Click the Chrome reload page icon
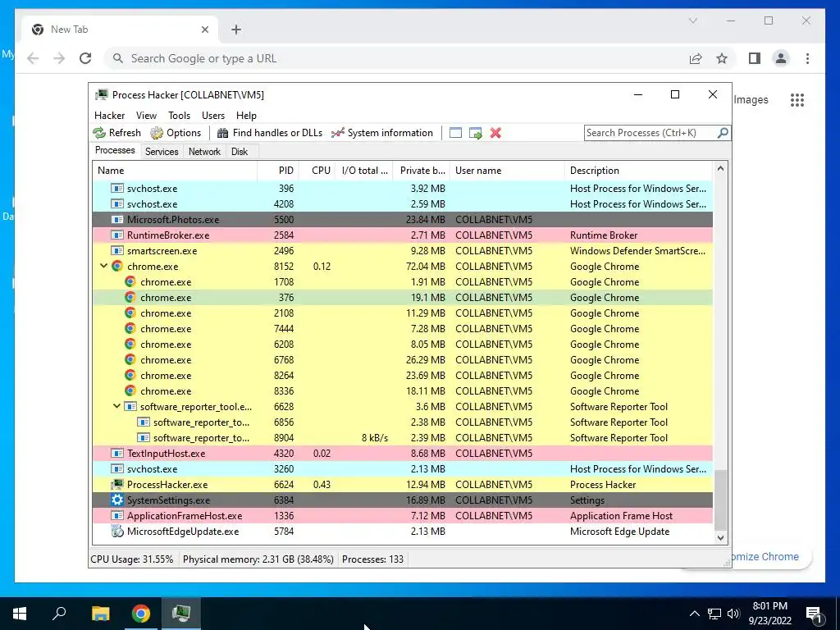 [x=85, y=58]
